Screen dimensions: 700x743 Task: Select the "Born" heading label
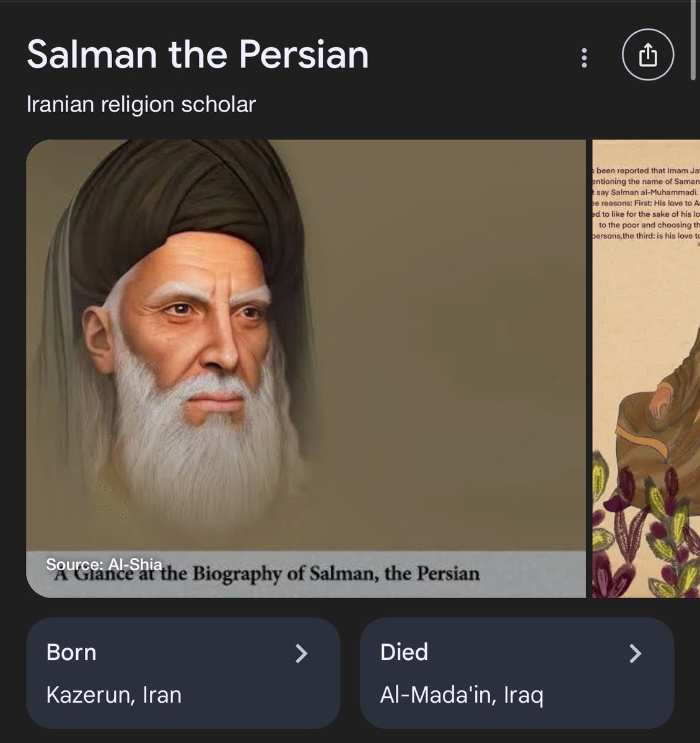point(71,652)
